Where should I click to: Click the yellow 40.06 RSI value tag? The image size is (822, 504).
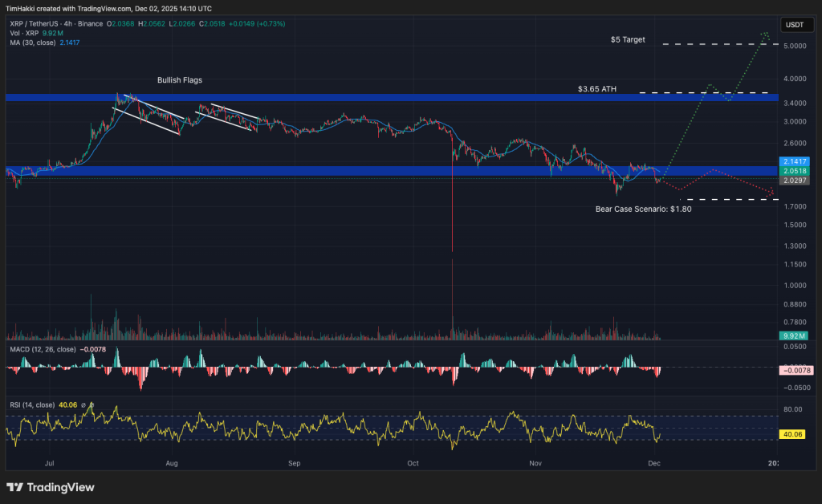[792, 433]
